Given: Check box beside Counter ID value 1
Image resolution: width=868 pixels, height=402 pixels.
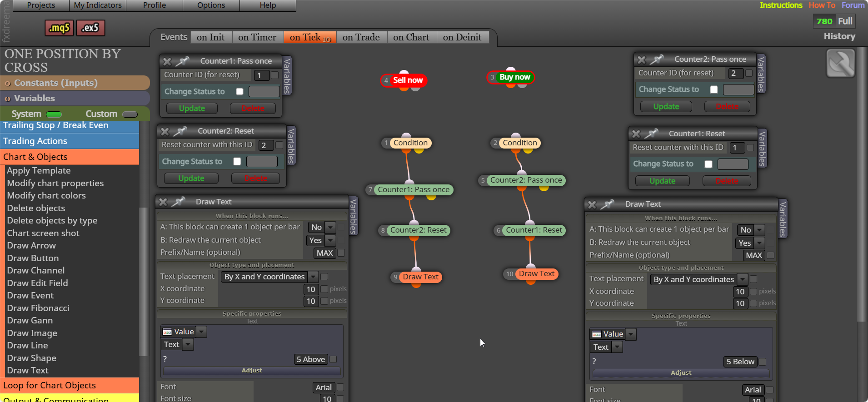Looking at the screenshot, I should click(275, 75).
